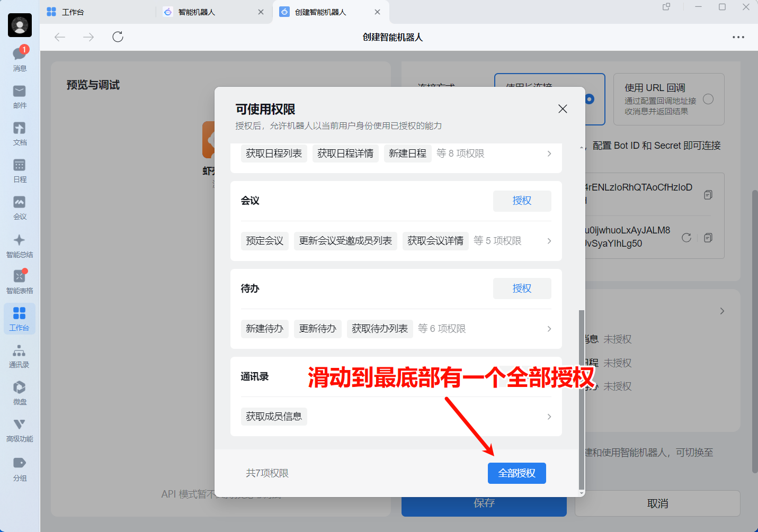
Task: Expand the 会议 permissions list chevron
Action: (x=549, y=241)
